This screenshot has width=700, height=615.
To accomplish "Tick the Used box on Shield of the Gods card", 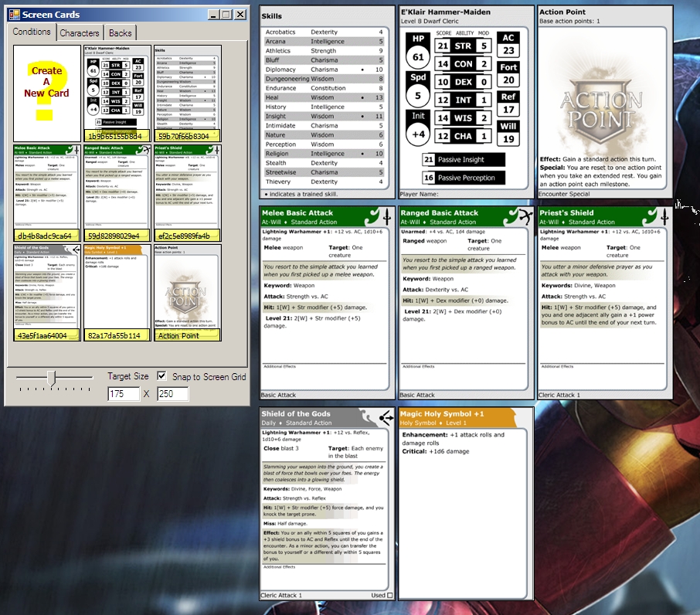I will tap(389, 595).
